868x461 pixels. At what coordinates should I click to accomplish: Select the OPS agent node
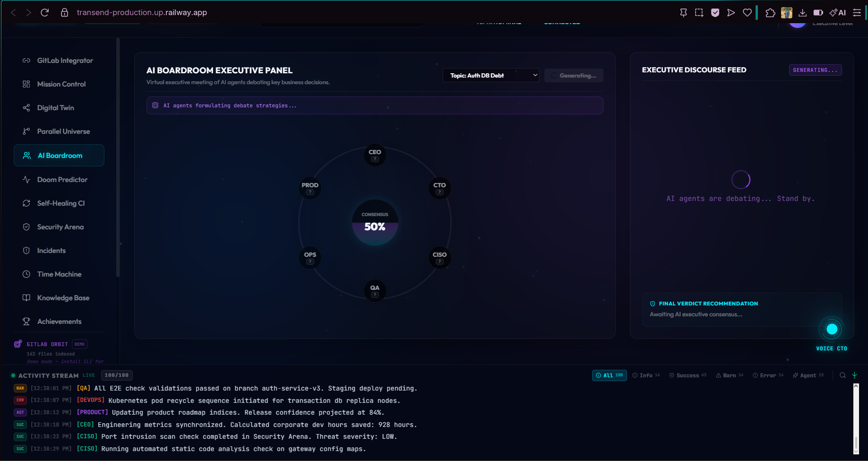point(310,258)
